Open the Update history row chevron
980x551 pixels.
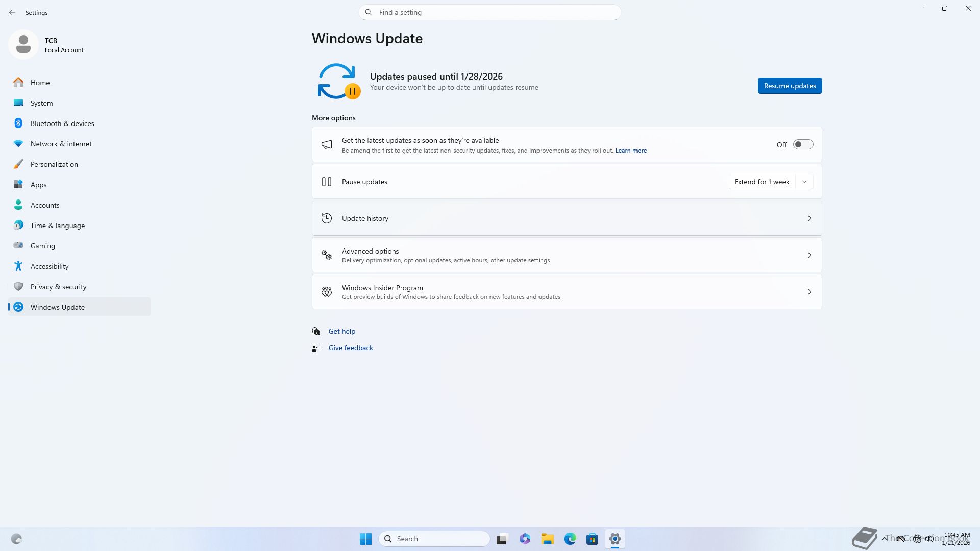(809, 218)
